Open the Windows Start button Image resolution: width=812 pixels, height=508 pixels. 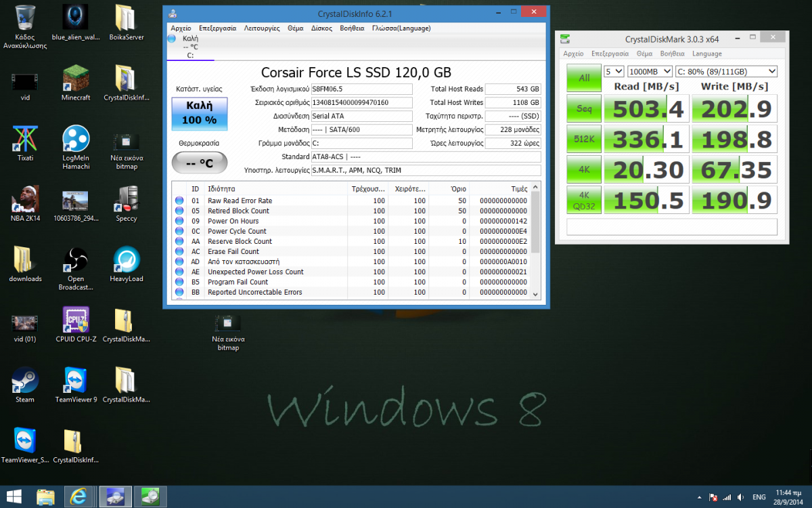(x=14, y=496)
